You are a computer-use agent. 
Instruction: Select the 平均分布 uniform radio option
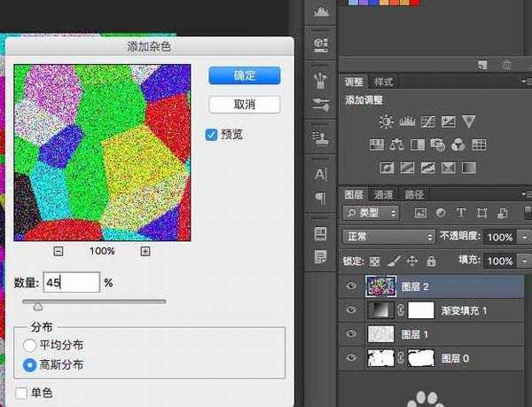(29, 345)
